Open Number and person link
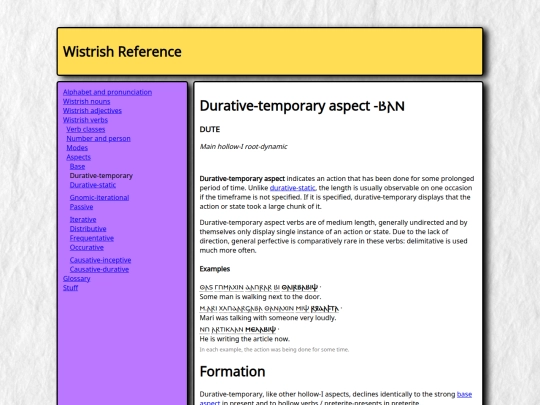 [x=98, y=139]
